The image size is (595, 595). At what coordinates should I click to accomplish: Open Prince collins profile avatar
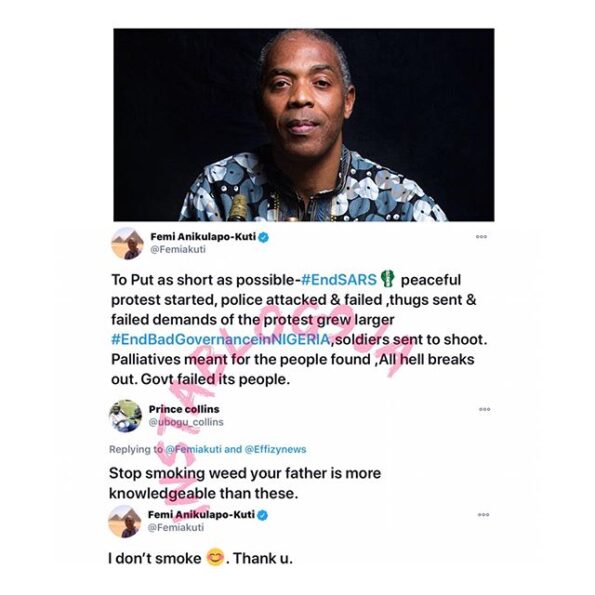coord(125,416)
